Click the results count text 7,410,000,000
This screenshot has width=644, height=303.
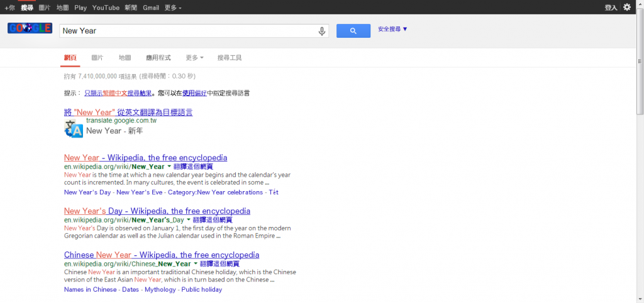tap(97, 76)
